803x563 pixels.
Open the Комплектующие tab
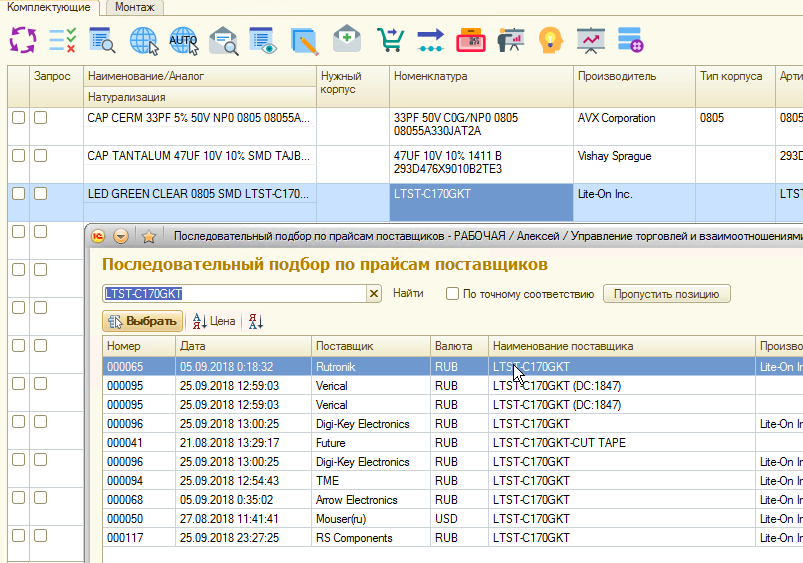point(49,7)
